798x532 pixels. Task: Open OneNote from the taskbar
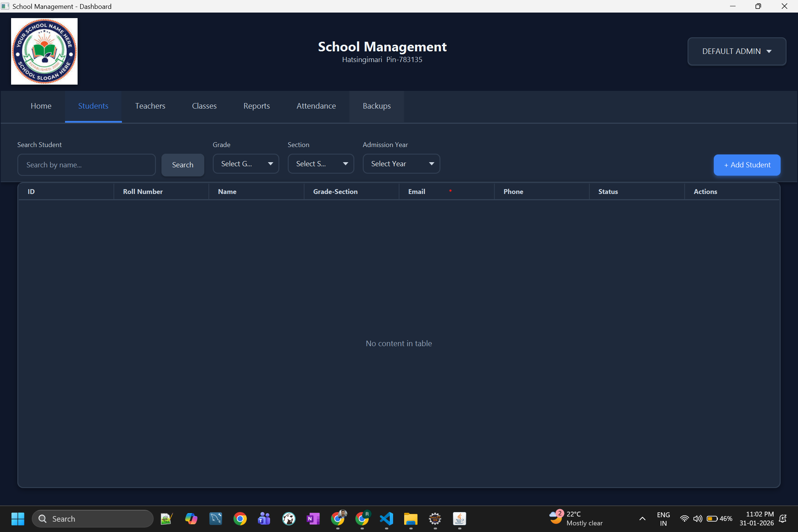tap(313, 519)
